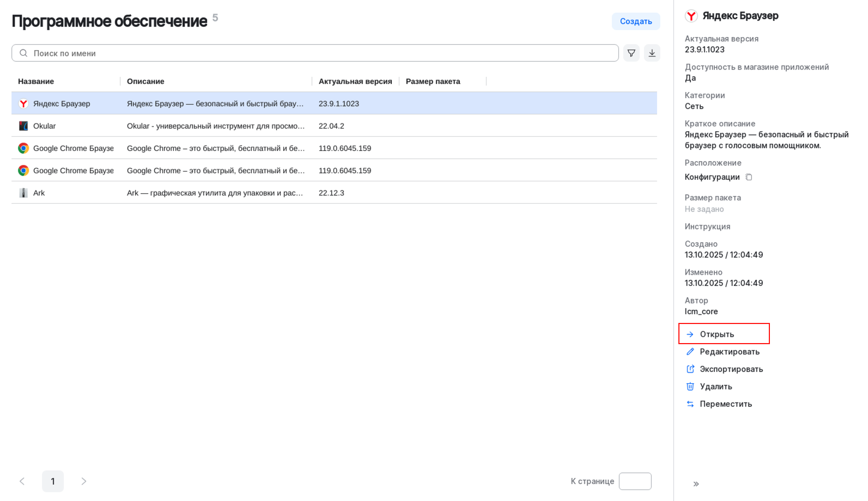Click the Описание column header
Viewport: 868px width, 501px height.
pos(145,81)
